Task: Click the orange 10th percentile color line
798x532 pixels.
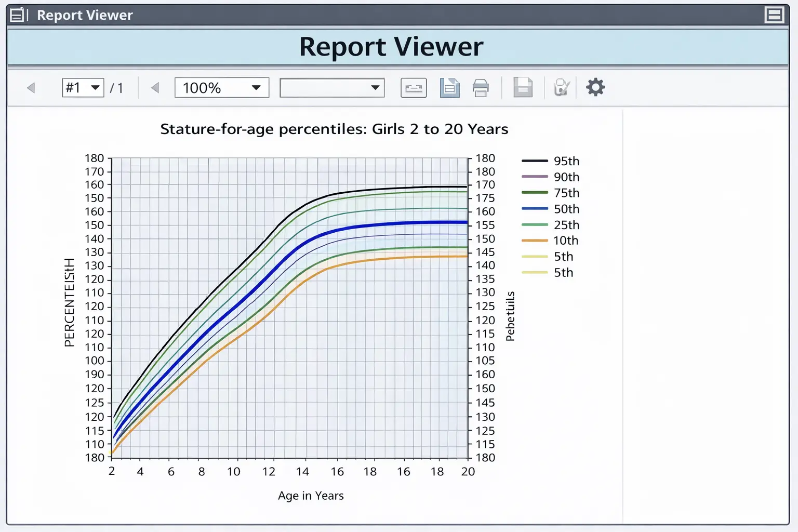Action: tap(534, 241)
